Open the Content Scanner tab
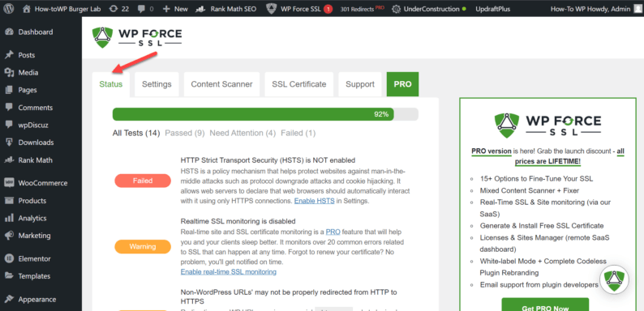This screenshot has width=644, height=311. click(221, 84)
